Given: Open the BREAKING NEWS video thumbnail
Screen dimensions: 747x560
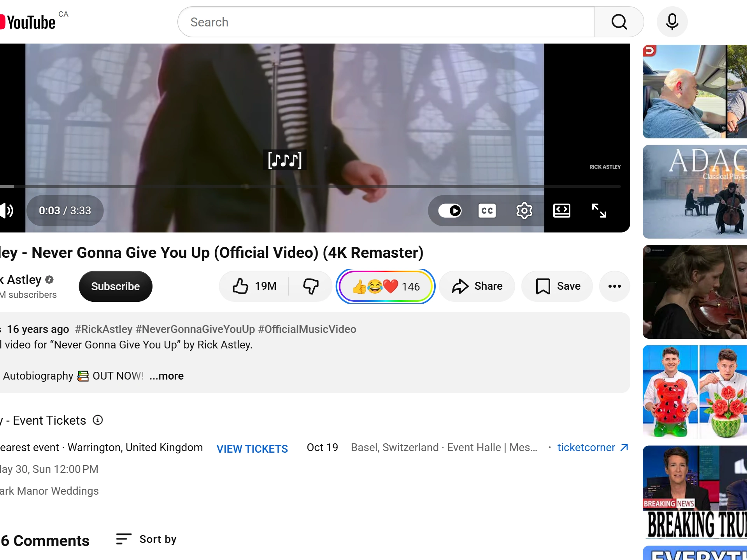Looking at the screenshot, I should [x=695, y=492].
